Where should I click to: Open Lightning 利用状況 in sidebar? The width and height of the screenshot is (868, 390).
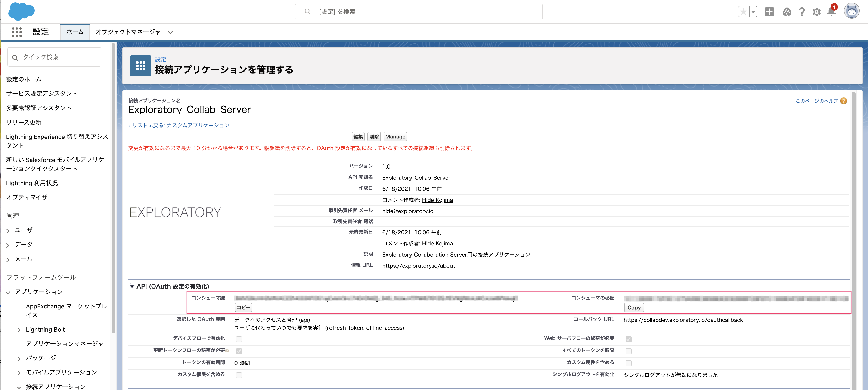point(32,183)
